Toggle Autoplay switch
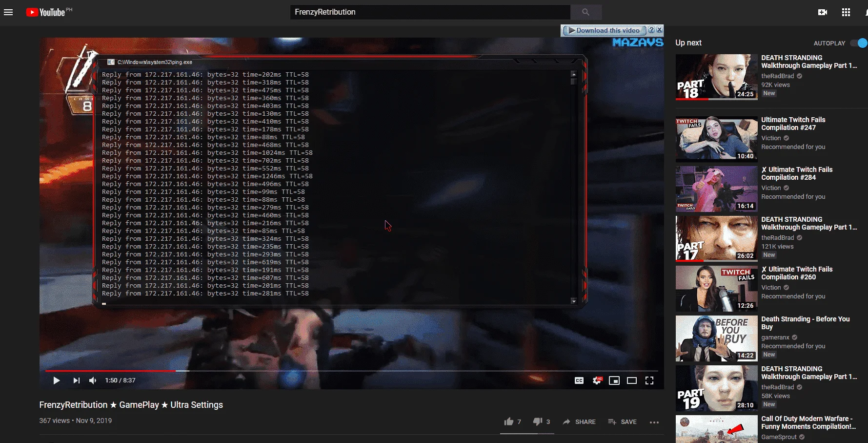Viewport: 868px width, 443px height. [859, 43]
